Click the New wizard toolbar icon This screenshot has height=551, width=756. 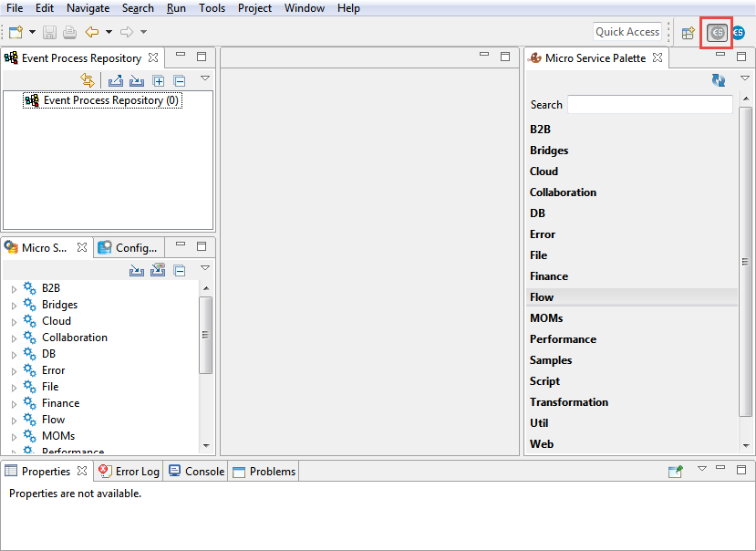tap(16, 33)
